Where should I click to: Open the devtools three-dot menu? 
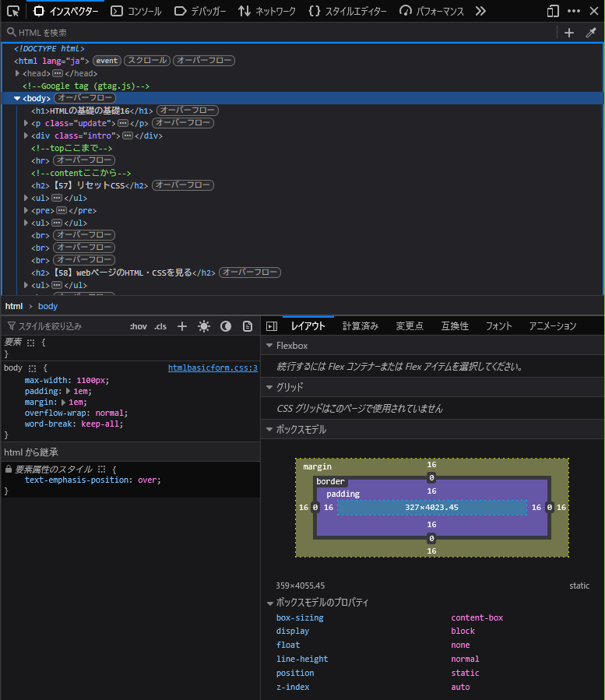click(574, 11)
